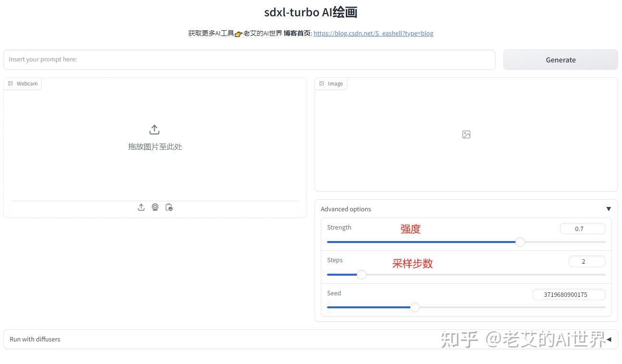622x364 pixels.
Task: Click the upload icon in the webcam toolbar
Action: pos(141,207)
